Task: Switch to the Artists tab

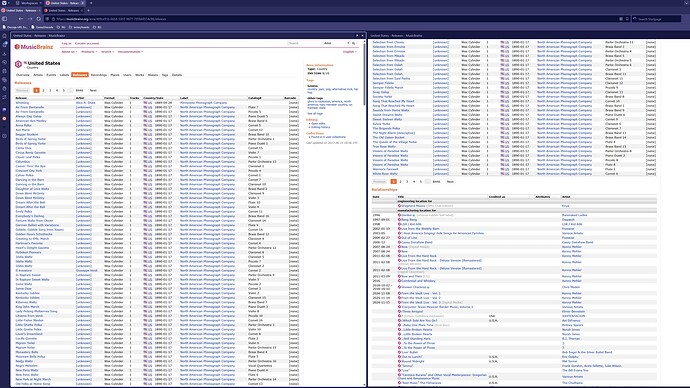Action: tap(38, 75)
